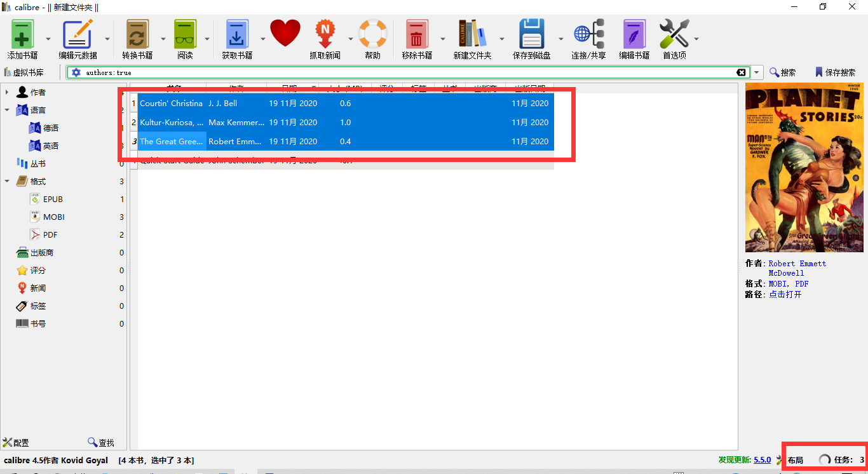
Task: Click the 配置 configure button
Action: [16, 443]
